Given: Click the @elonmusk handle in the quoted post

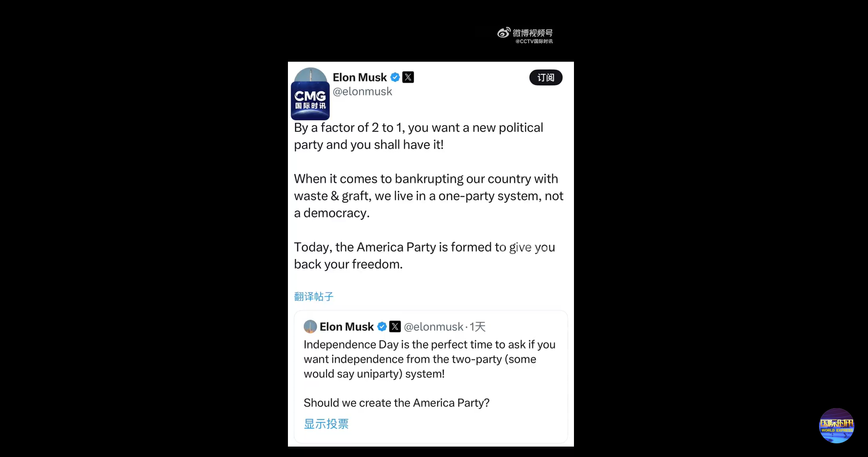Looking at the screenshot, I should click(433, 327).
